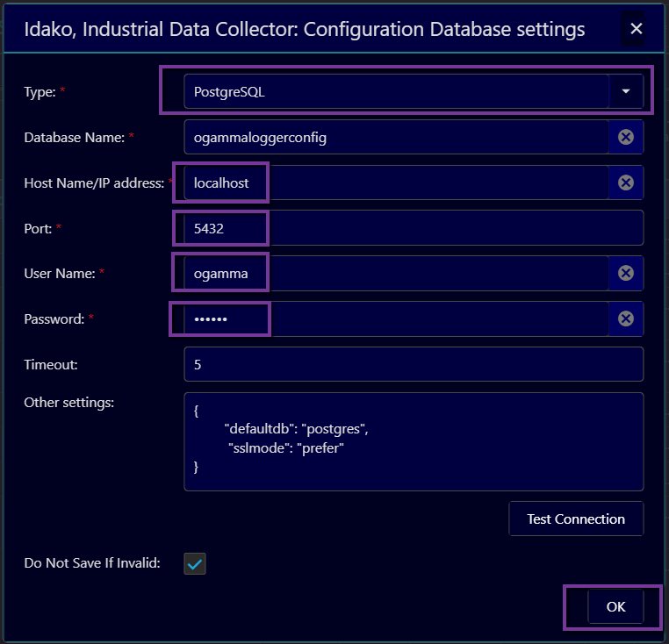This screenshot has width=669, height=644.
Task: Focus the localhost host name field
Action: (x=395, y=182)
